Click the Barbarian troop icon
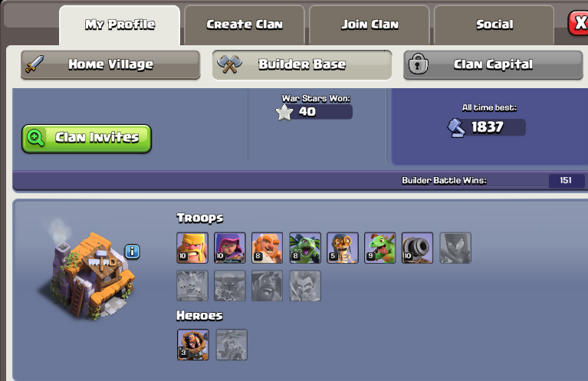 coord(192,248)
